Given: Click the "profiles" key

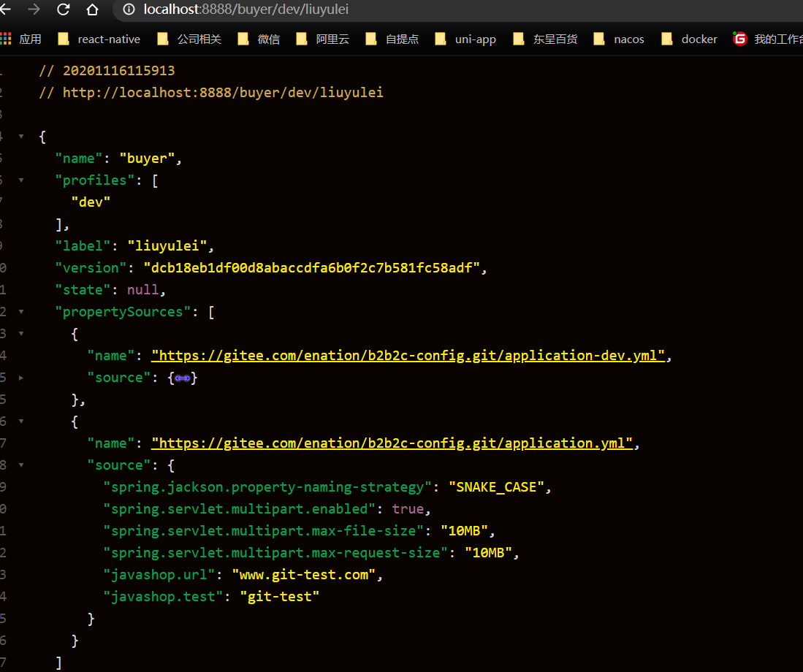Looking at the screenshot, I should [x=95, y=180].
